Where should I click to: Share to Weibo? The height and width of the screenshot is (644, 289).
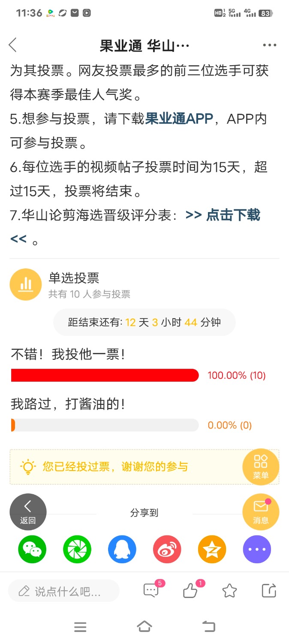tap(167, 549)
